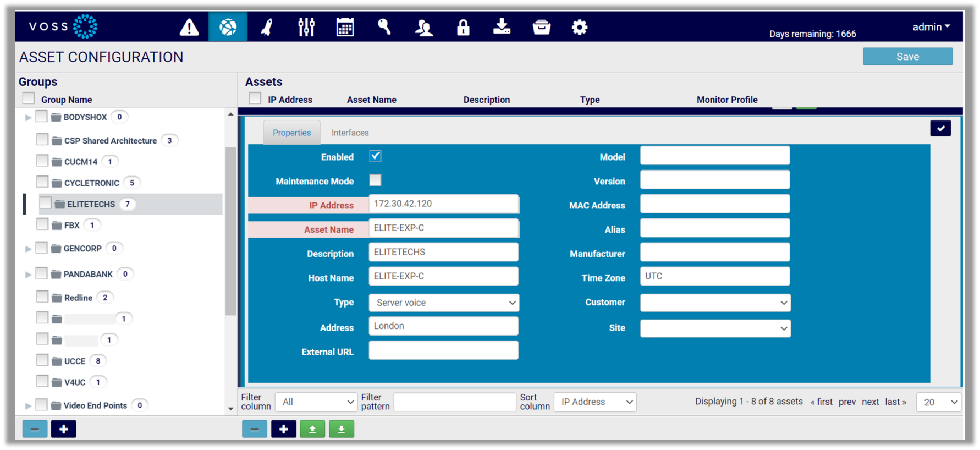
Task: Click the rocket icon in top navigation
Action: click(267, 27)
